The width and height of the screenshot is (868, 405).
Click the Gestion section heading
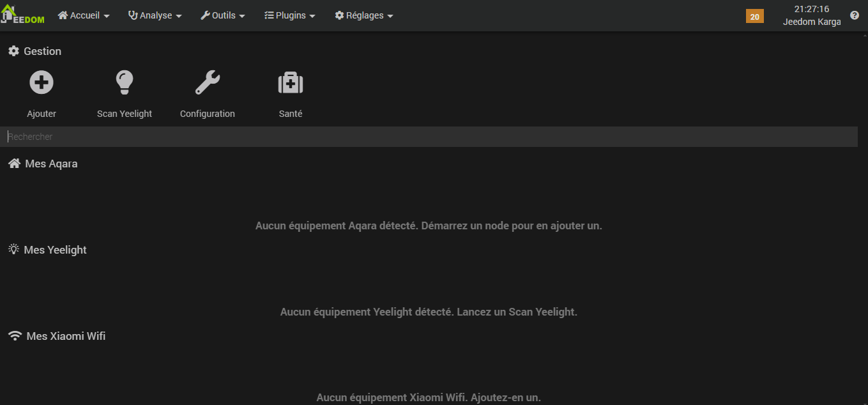coord(42,51)
